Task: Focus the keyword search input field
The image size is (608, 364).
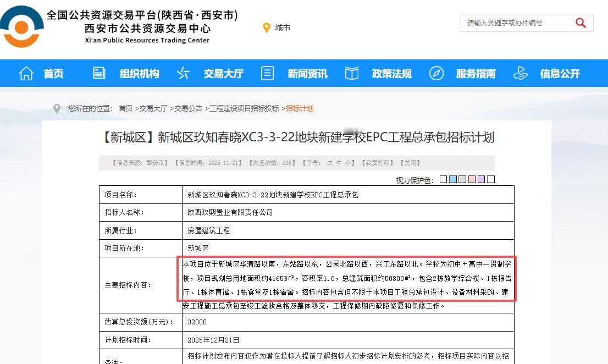Action: click(518, 23)
